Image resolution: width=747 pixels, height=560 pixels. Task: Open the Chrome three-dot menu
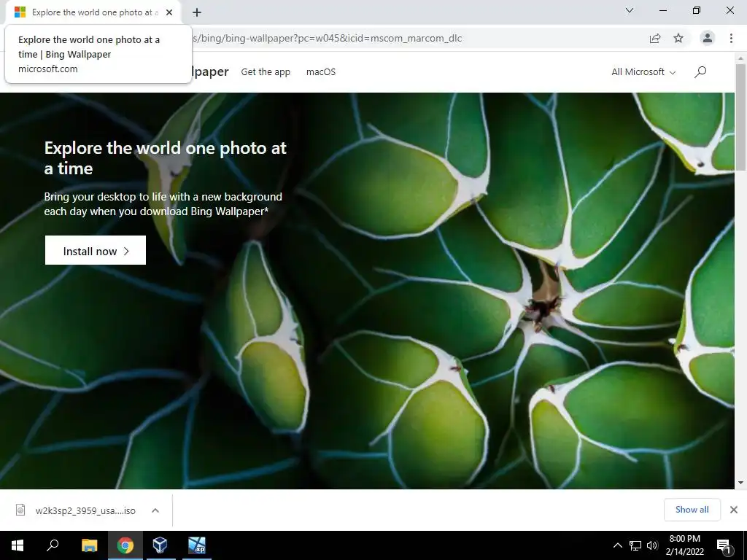pyautogui.click(x=731, y=38)
